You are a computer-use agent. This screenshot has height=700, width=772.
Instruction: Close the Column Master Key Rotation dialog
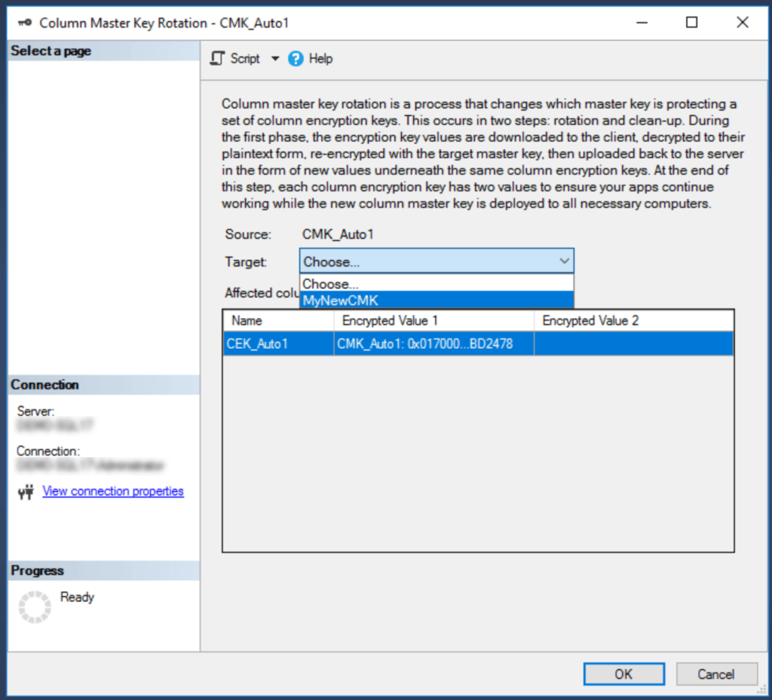coord(743,22)
